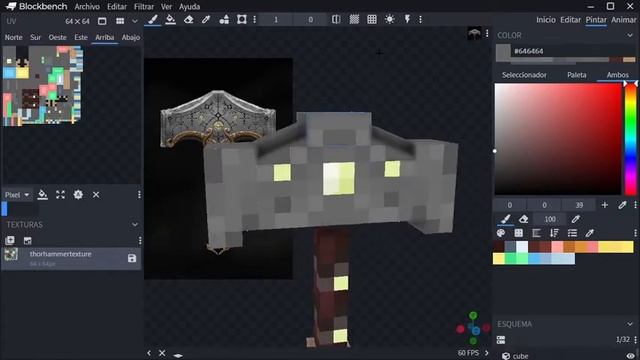The height and width of the screenshot is (360, 640).
Task: Click the sort palette colors icon
Action: (554, 233)
